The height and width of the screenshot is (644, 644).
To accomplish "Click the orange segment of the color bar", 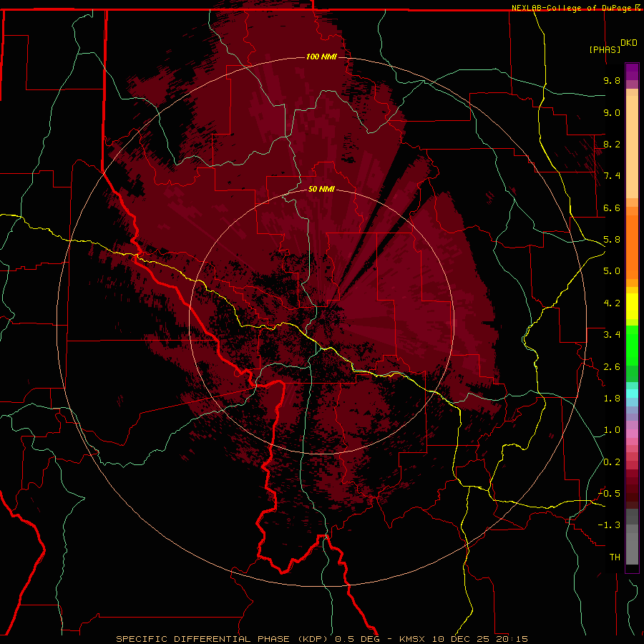I will pos(632,247).
